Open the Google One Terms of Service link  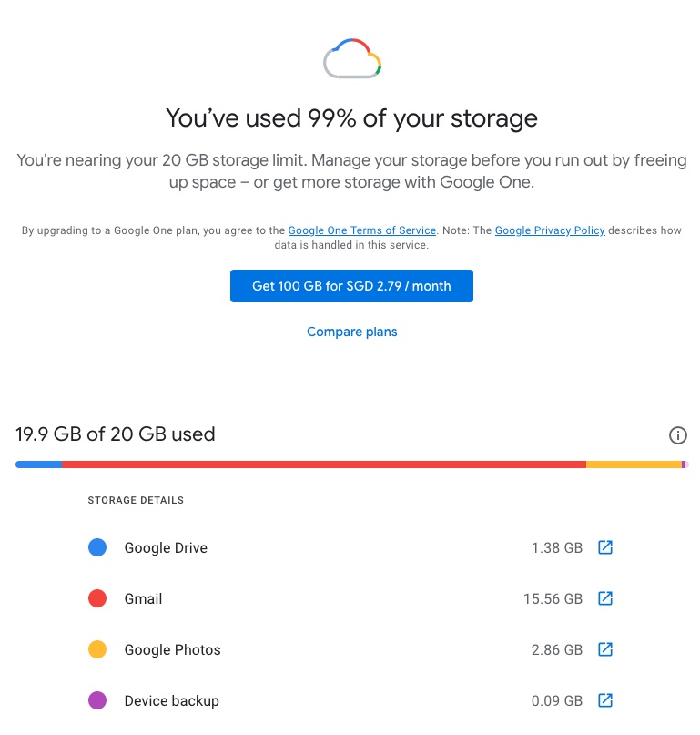pyautogui.click(x=362, y=230)
